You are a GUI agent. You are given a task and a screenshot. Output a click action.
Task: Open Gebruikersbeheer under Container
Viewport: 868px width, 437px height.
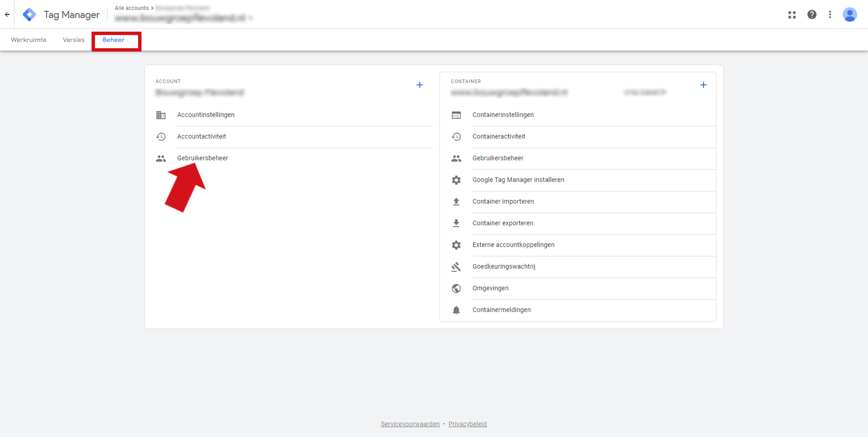(x=498, y=158)
